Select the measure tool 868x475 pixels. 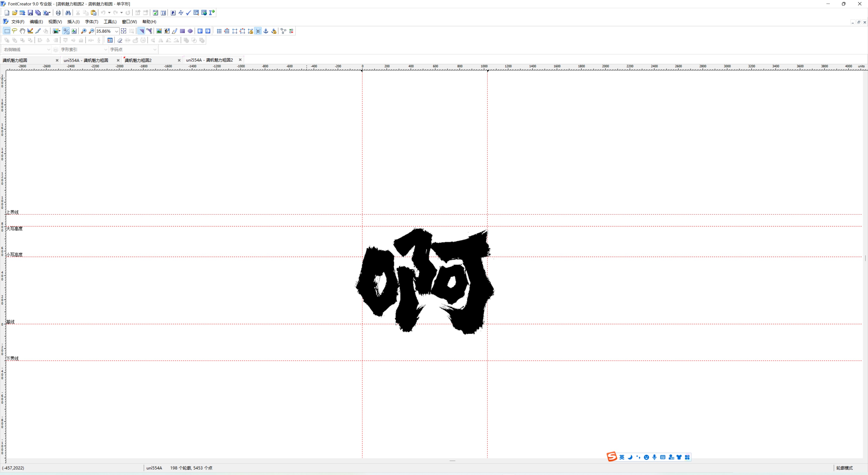click(x=30, y=31)
